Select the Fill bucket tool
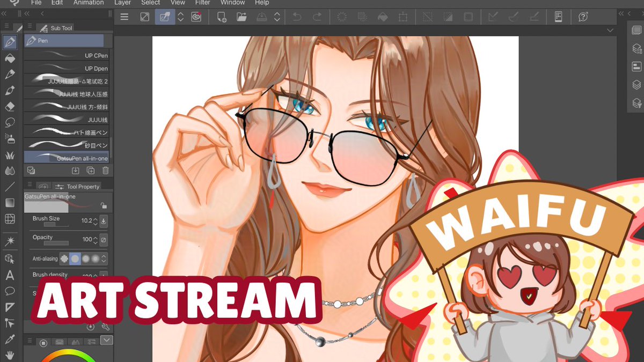This screenshot has width=644, height=362. (10, 59)
